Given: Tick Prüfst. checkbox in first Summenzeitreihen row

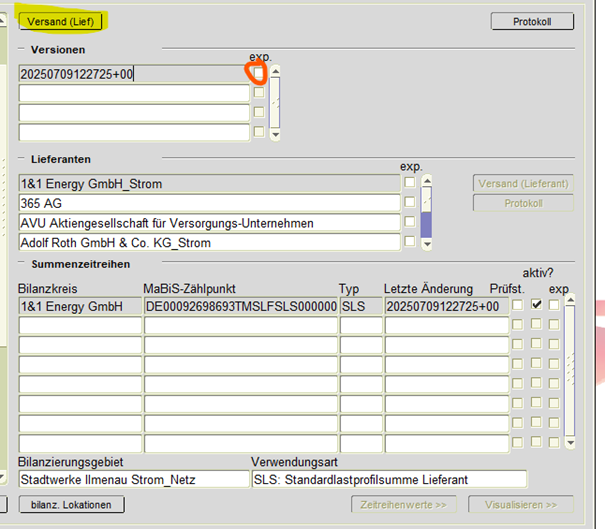Looking at the screenshot, I should 518,305.
